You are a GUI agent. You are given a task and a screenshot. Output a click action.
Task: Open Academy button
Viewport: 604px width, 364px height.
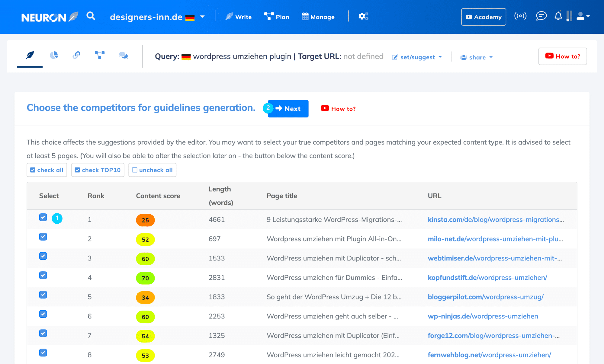(484, 17)
